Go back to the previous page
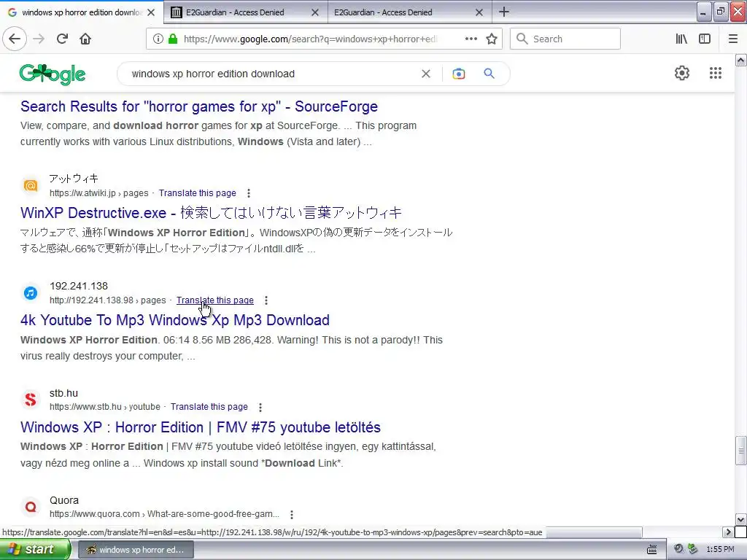 click(15, 39)
